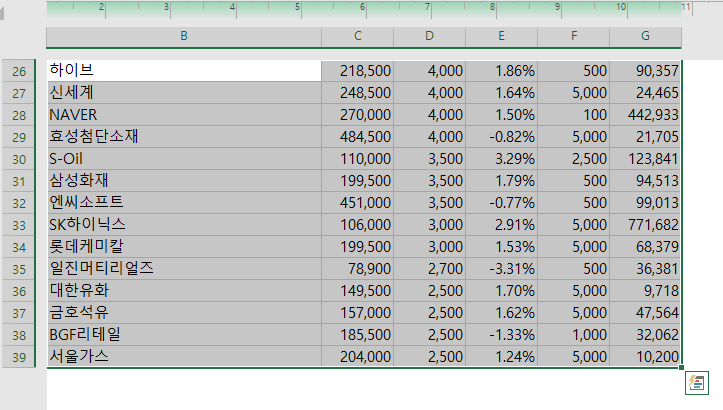Click the 110,000 price cell
723x410 pixels.
coord(357,159)
